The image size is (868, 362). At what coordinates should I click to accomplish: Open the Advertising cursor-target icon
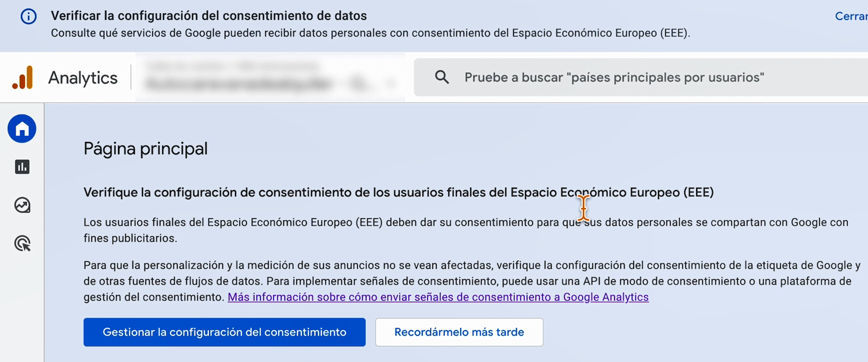coord(22,243)
